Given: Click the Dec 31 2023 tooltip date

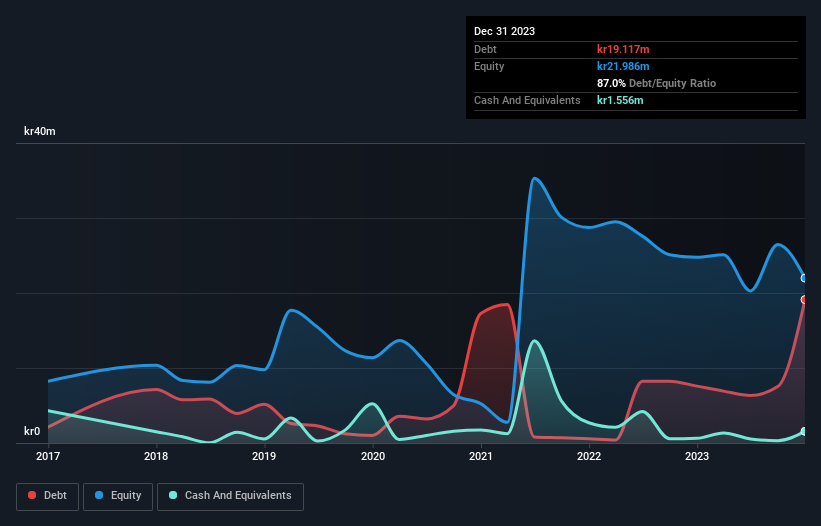Looking at the screenshot, I should pos(504,31).
